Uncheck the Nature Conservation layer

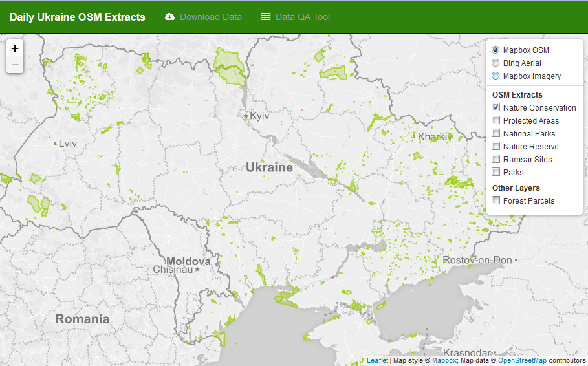coord(496,107)
